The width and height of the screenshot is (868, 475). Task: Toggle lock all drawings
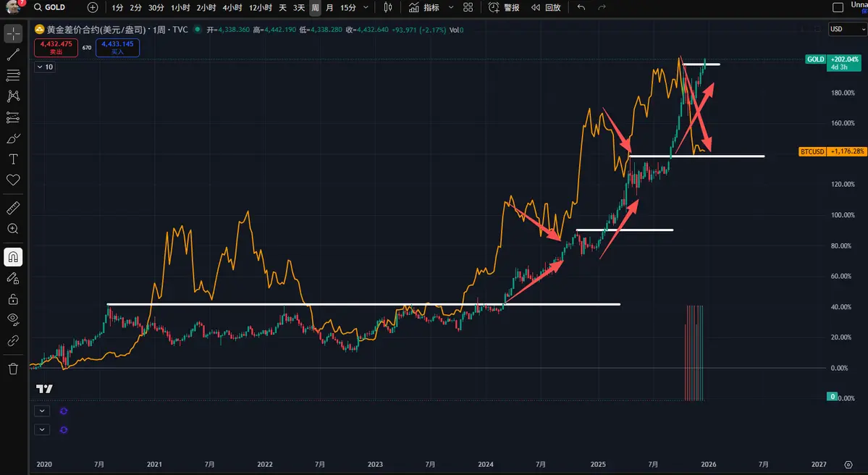click(x=13, y=299)
